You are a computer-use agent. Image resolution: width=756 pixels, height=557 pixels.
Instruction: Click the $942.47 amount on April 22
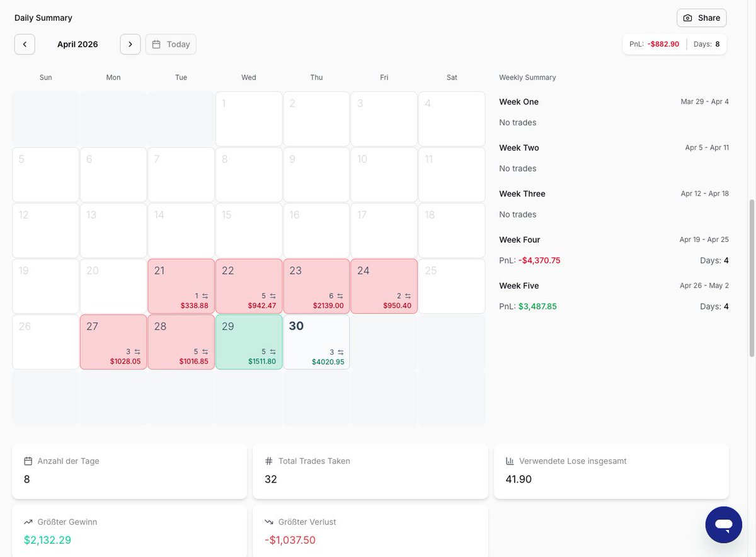point(262,306)
